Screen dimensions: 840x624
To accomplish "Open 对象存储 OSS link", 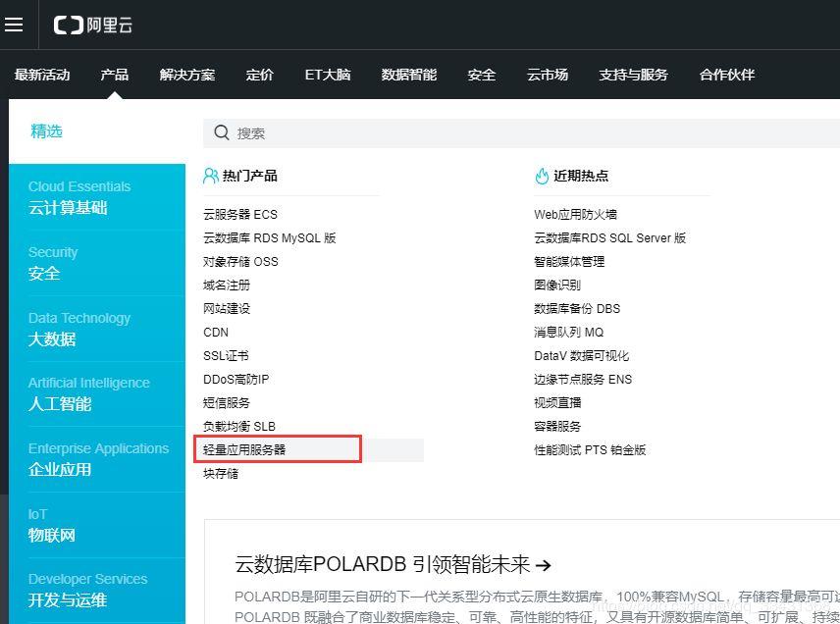I will click(240, 261).
